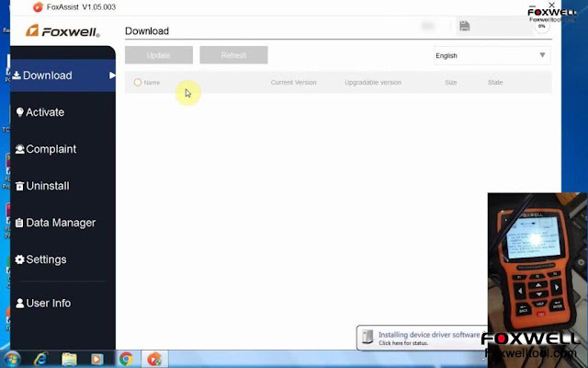Click the State column header
588x368 pixels.
495,82
